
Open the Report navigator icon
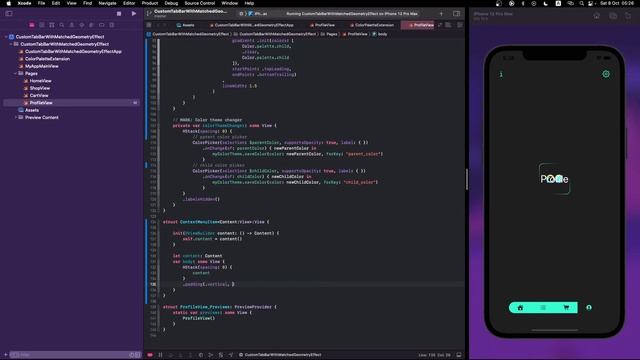pos(111,25)
